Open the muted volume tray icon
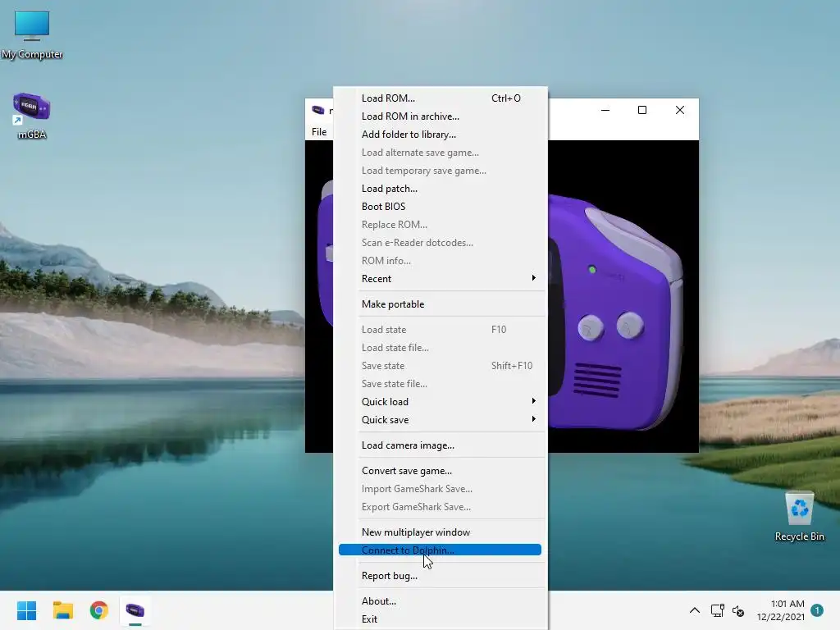Image resolution: width=840 pixels, height=630 pixels. [738, 610]
